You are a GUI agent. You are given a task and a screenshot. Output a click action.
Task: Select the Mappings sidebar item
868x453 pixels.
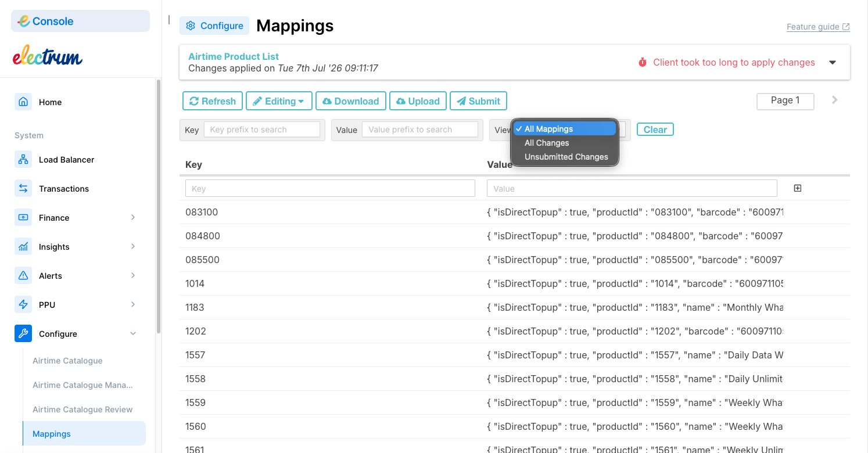(x=84, y=434)
